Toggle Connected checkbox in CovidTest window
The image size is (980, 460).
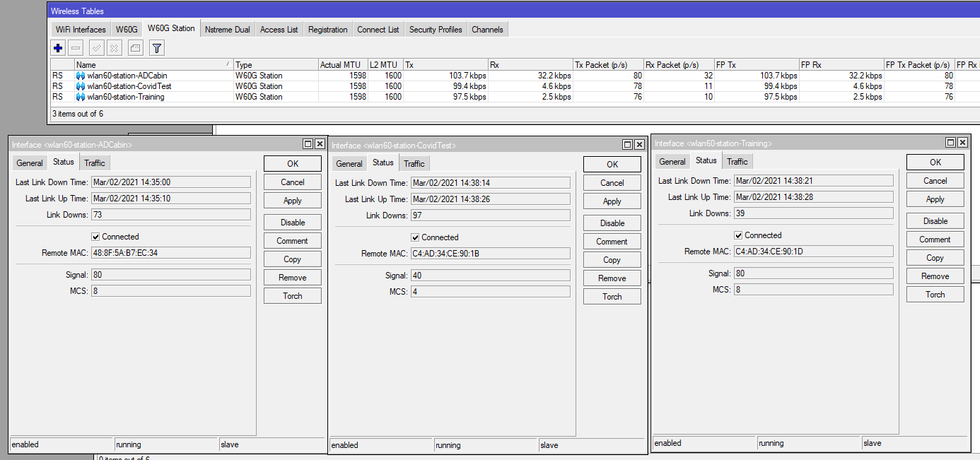[x=415, y=237]
